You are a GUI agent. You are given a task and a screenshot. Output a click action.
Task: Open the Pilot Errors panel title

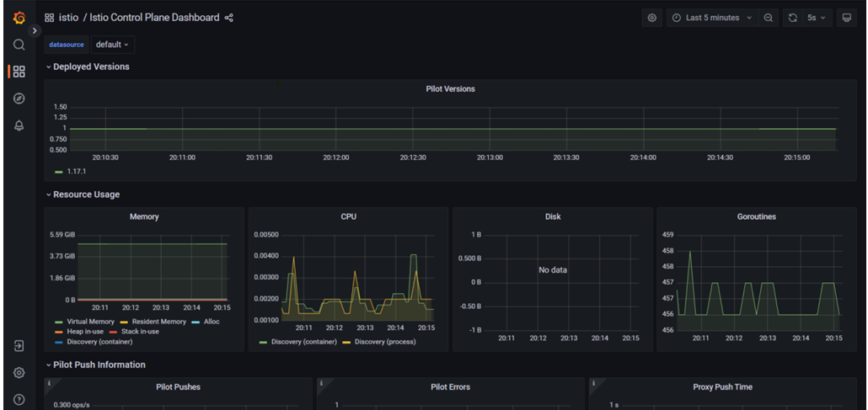coord(450,386)
